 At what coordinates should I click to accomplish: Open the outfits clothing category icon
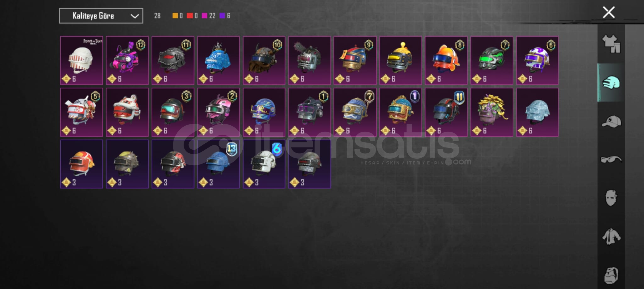(x=611, y=44)
